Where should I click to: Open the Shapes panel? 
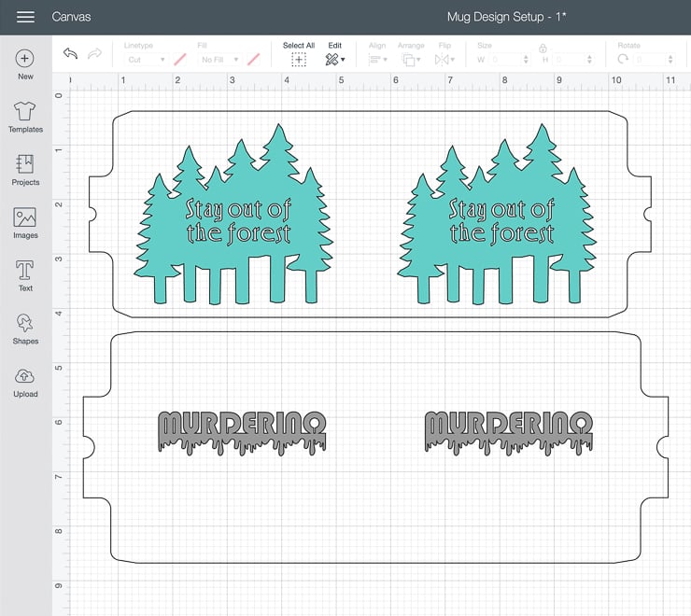25,329
